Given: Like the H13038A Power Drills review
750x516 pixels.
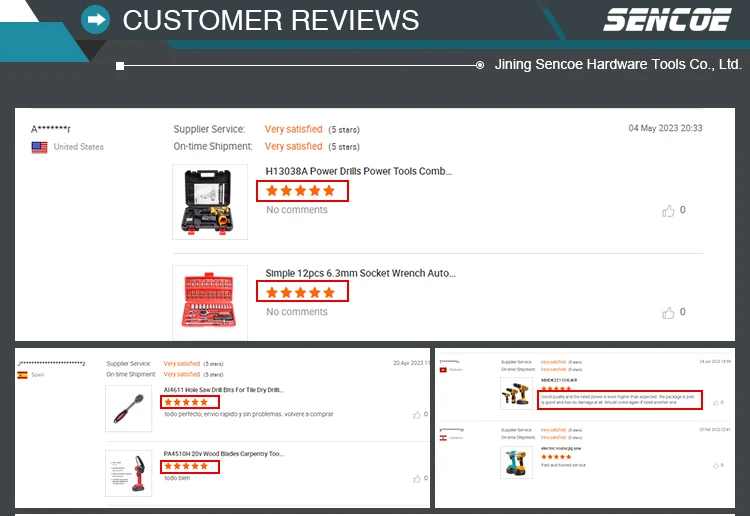Looking at the screenshot, I should click(668, 211).
